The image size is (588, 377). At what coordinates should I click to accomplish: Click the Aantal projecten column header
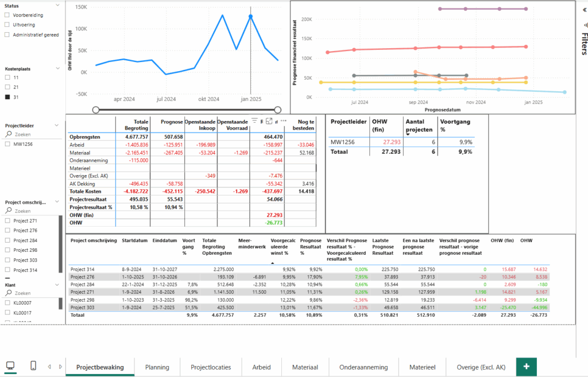pyautogui.click(x=419, y=125)
